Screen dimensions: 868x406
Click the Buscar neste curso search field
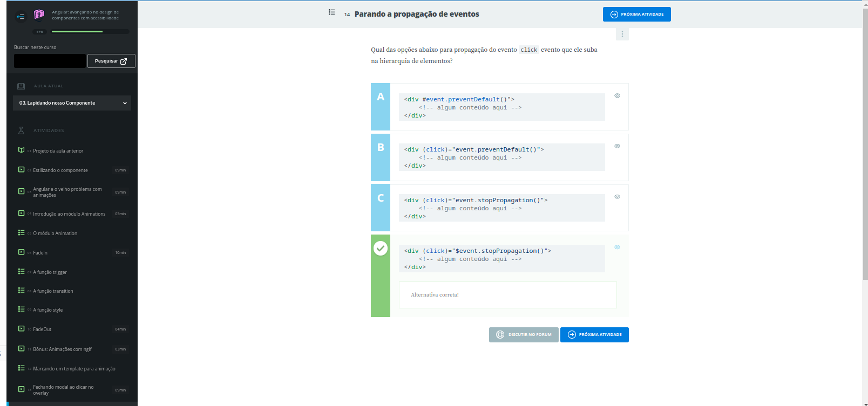pos(50,61)
